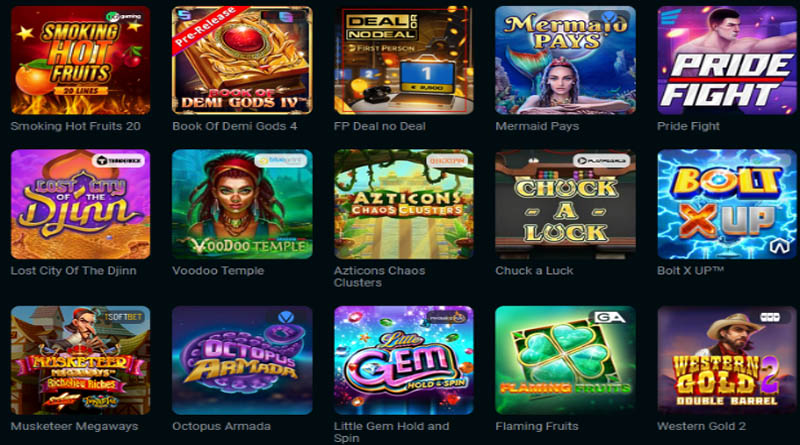Launch the Voodoo Temple game thumbnail
Image resolution: width=800 pixels, height=445 pixels.
pos(242,204)
